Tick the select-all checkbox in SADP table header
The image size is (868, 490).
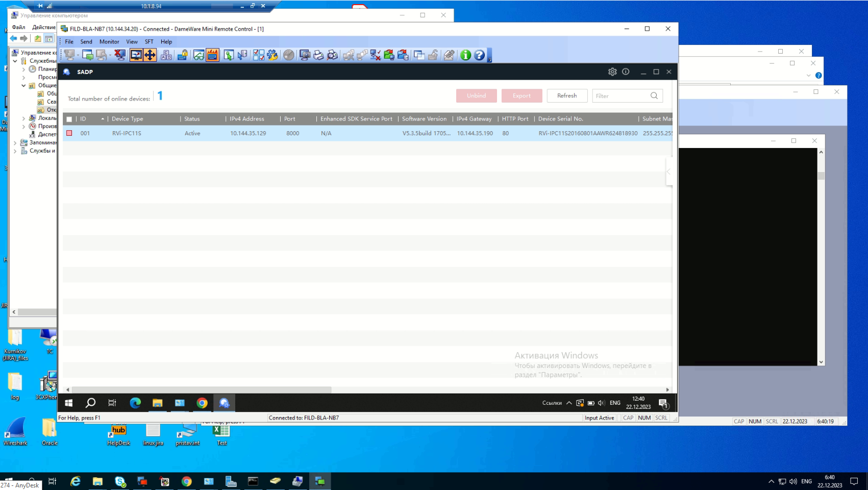click(x=69, y=119)
